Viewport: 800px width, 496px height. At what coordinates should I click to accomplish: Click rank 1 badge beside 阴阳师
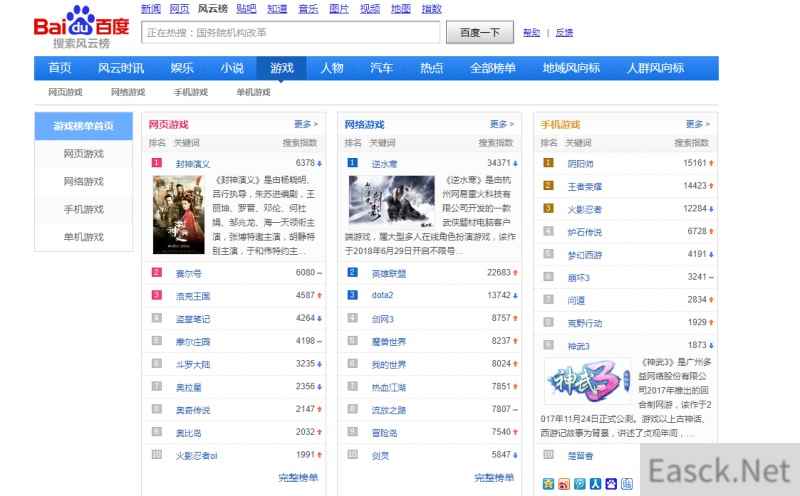click(548, 162)
